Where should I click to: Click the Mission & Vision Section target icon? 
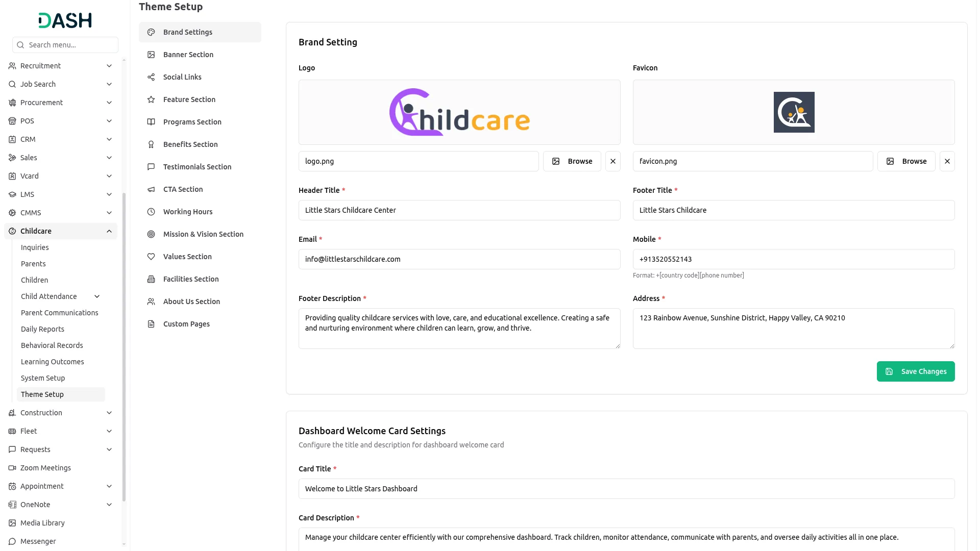pyautogui.click(x=151, y=234)
